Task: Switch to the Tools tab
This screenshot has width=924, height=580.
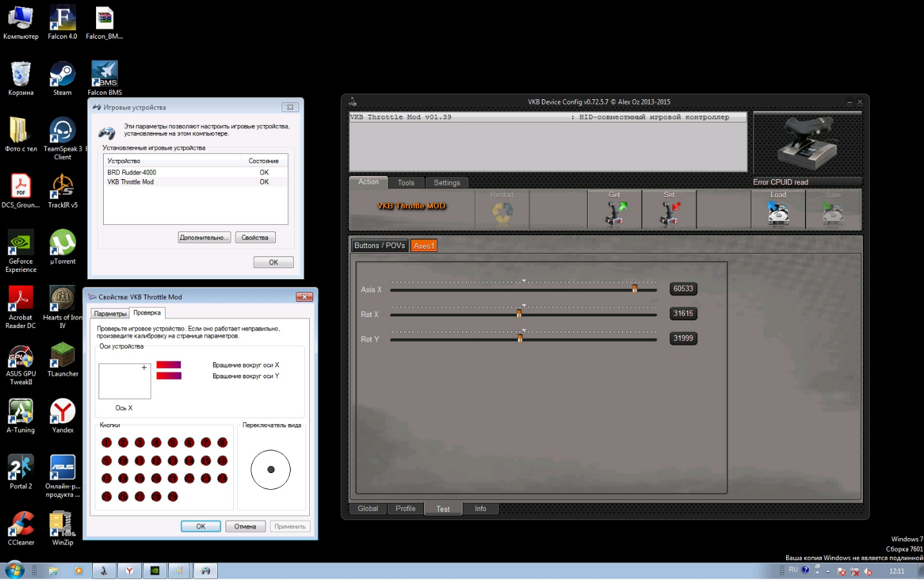Action: coord(406,183)
